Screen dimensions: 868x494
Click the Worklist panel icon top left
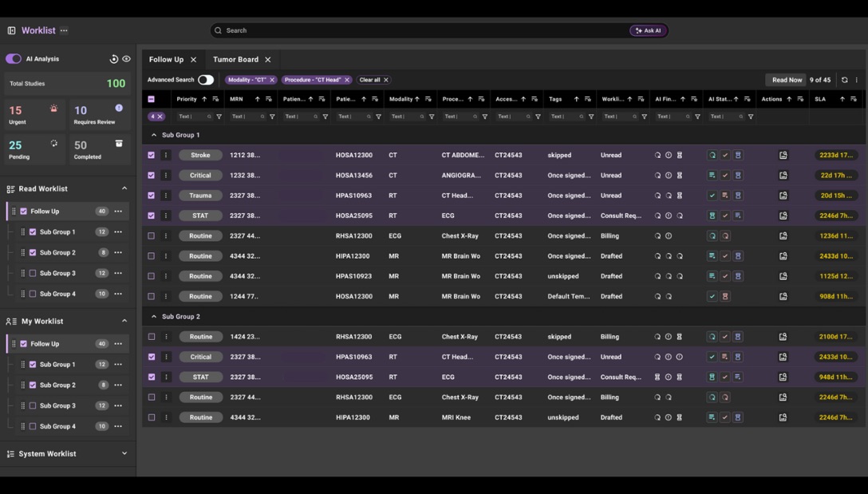(11, 30)
